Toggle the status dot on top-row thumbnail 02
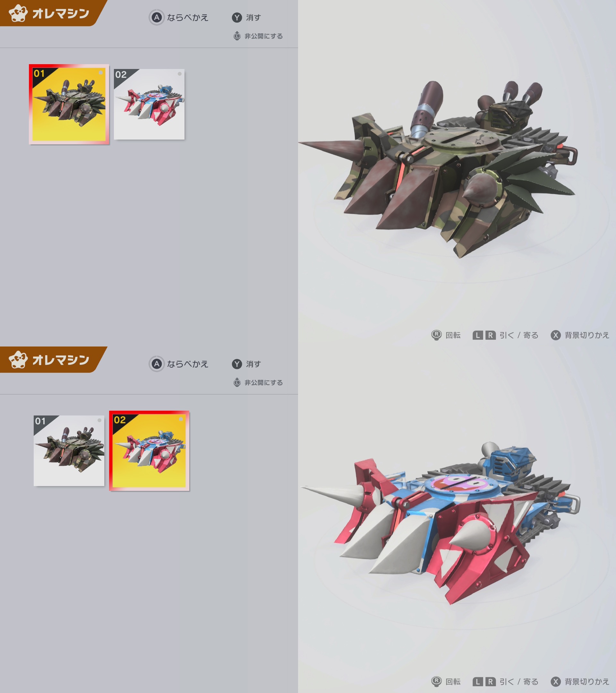Image resolution: width=616 pixels, height=693 pixels. (180, 73)
